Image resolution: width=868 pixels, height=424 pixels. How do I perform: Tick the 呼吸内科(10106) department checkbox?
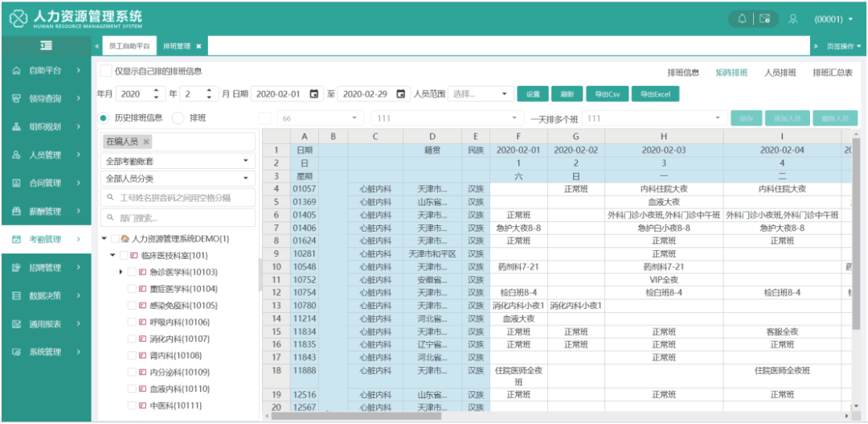point(133,323)
